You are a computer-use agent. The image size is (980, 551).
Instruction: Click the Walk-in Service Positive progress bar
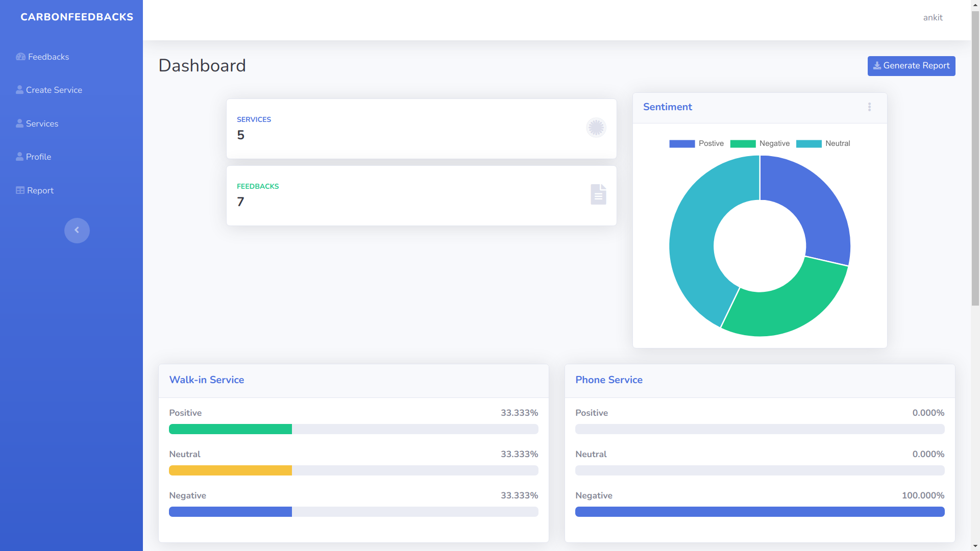point(353,429)
